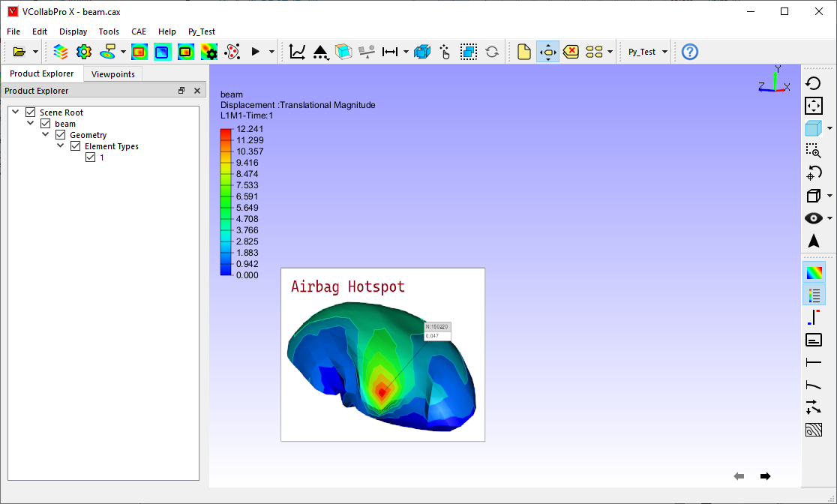Uncheck the checkbox for element type 1
This screenshot has width=837, height=504.
90,157
